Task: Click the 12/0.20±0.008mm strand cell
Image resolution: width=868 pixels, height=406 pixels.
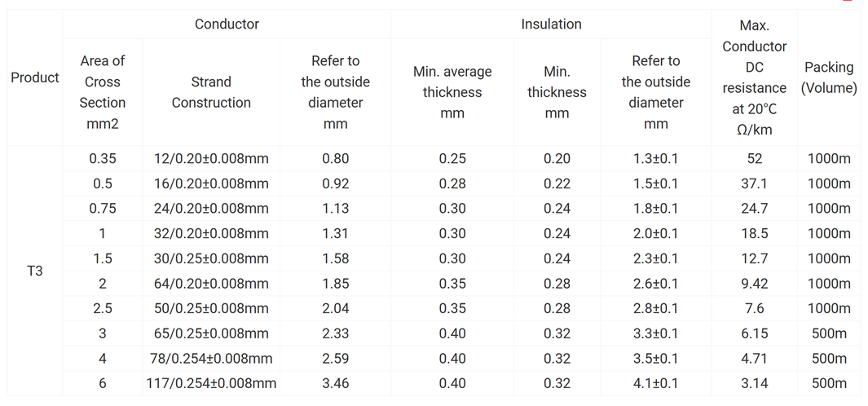Action: coord(211,159)
